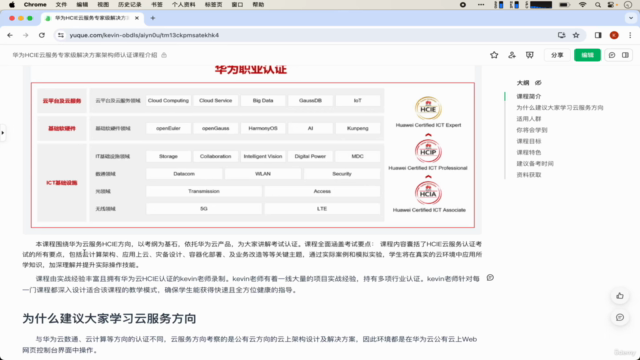Click the 为什么建议大家学习云服务方向 heading
This screenshot has height=360, width=640.
(109, 318)
